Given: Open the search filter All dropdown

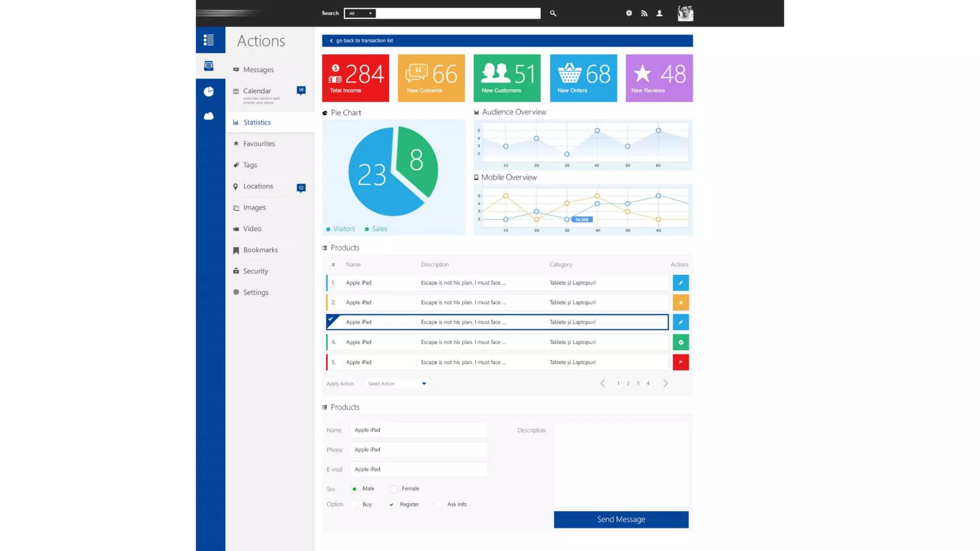Looking at the screenshot, I should (360, 13).
